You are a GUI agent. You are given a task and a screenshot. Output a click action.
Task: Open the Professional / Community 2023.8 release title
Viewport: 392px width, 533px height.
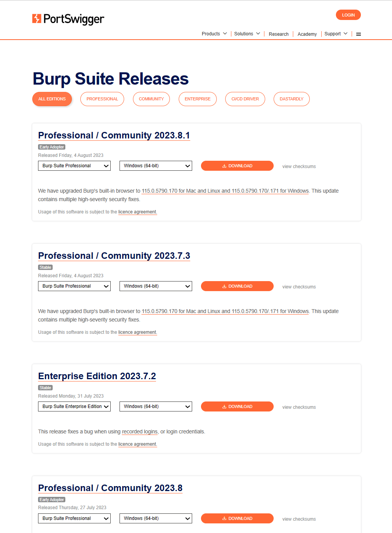point(110,488)
